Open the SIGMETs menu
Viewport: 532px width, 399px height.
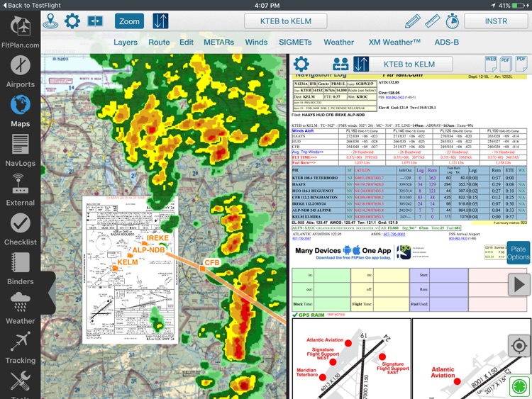pyautogui.click(x=295, y=42)
